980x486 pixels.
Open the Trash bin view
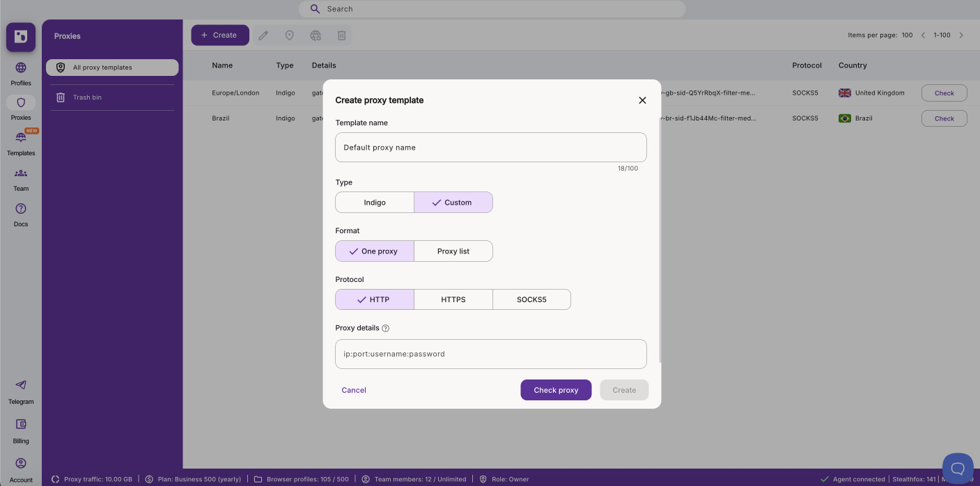111,97
